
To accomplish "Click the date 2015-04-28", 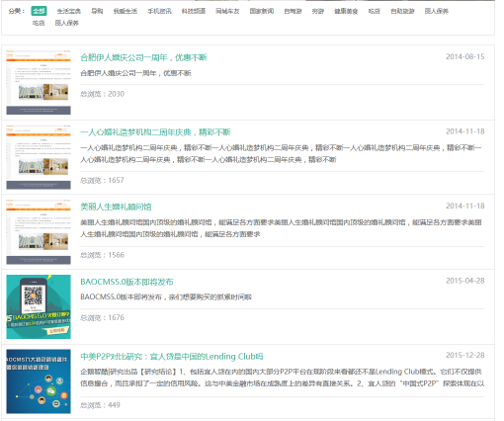I will pos(465,281).
